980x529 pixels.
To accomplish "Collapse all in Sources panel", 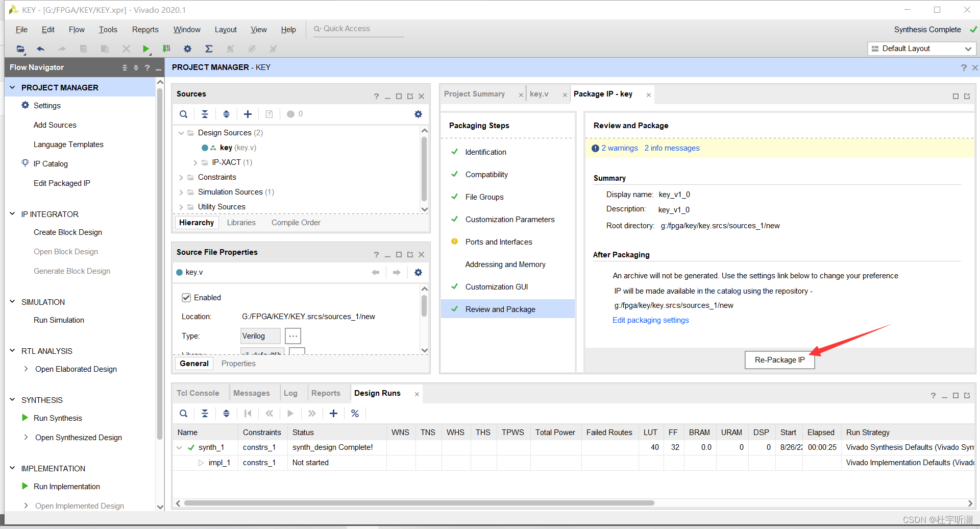I will [x=205, y=114].
